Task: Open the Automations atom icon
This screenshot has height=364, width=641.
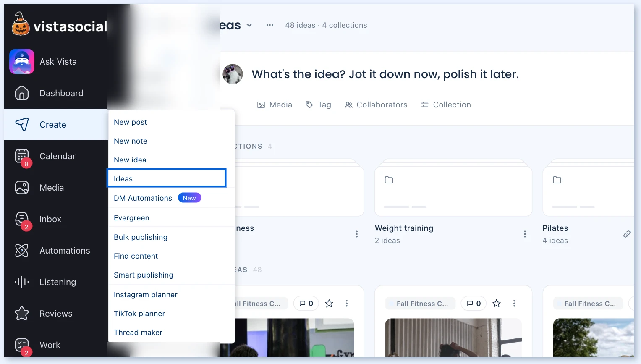Action: coord(22,251)
